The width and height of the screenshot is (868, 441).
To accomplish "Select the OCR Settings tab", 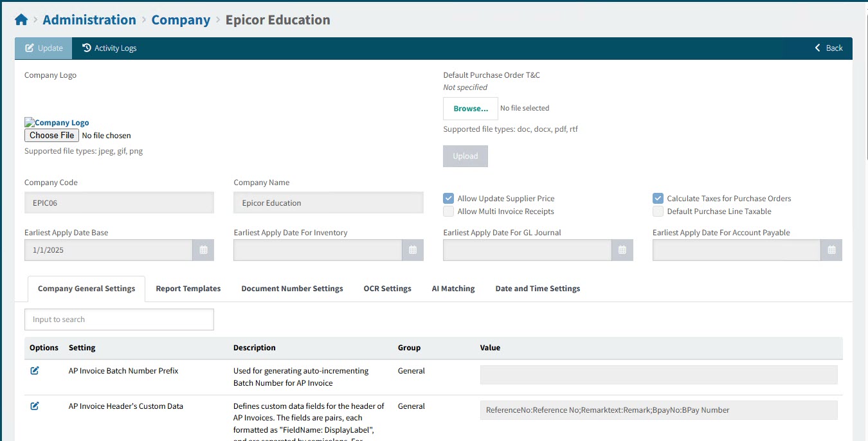I will [x=387, y=289].
